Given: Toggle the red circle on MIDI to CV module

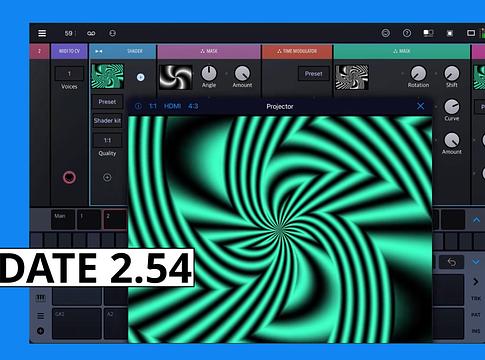Looking at the screenshot, I should [x=69, y=177].
